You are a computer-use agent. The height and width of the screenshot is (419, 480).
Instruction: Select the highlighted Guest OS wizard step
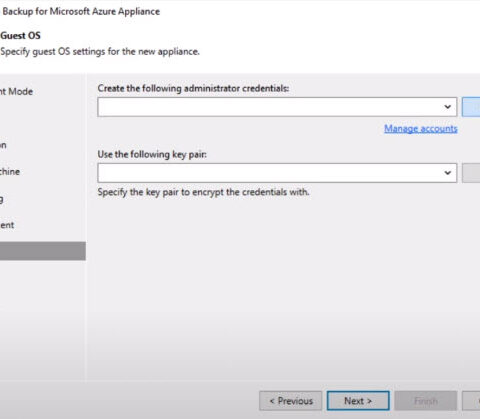(x=43, y=251)
